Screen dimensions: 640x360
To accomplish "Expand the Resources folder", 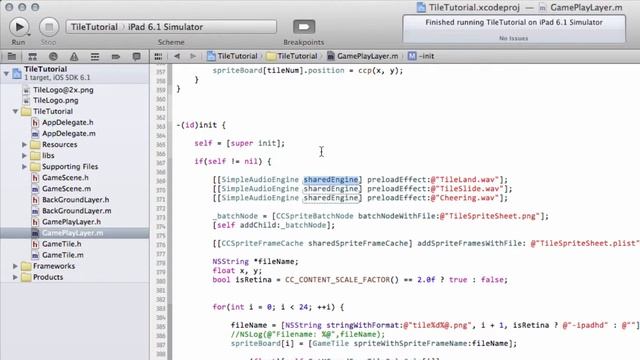I will [24, 144].
